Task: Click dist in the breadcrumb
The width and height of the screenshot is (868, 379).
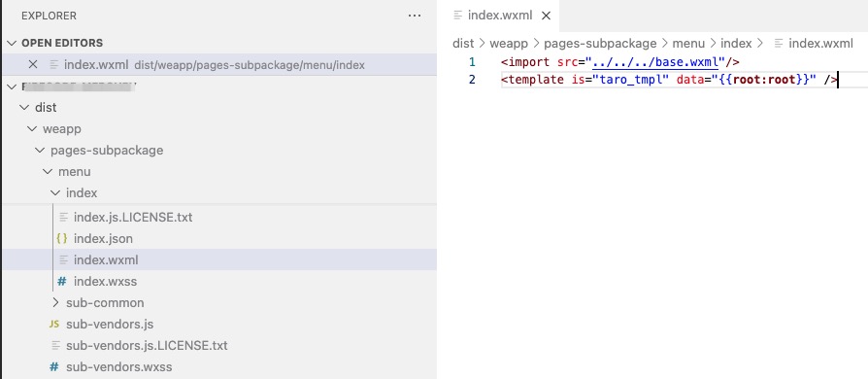Action: (463, 43)
